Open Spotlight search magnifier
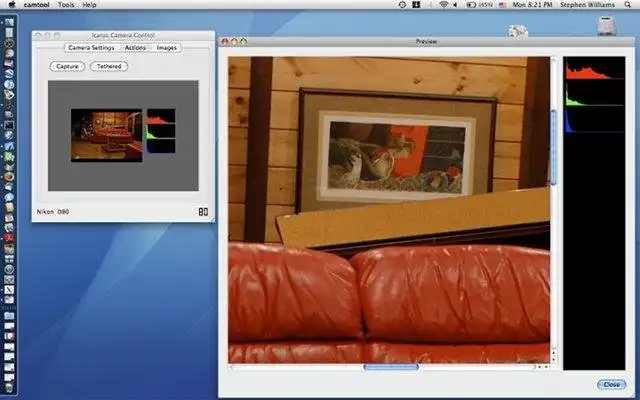 click(628, 5)
